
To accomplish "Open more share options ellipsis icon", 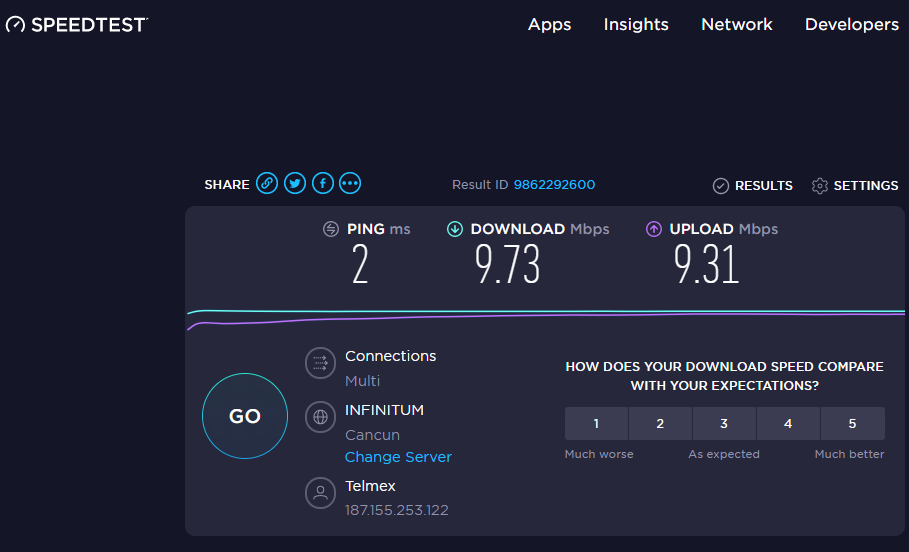I will [350, 183].
